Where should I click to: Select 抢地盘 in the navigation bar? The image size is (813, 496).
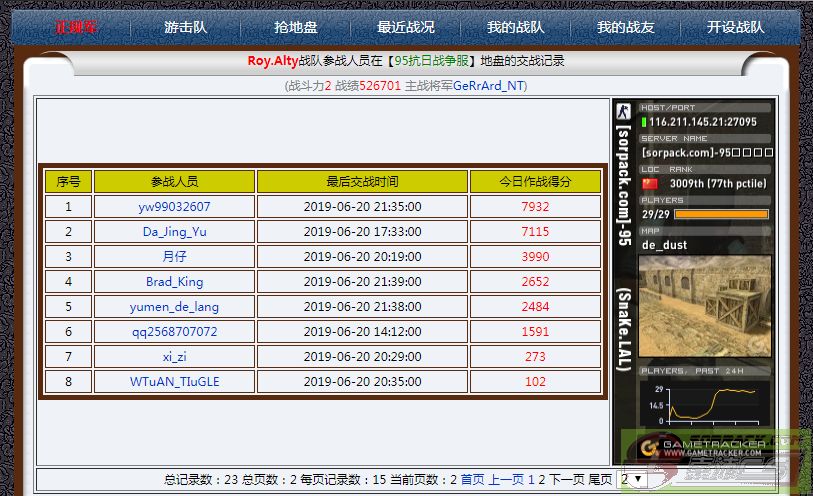click(x=296, y=27)
